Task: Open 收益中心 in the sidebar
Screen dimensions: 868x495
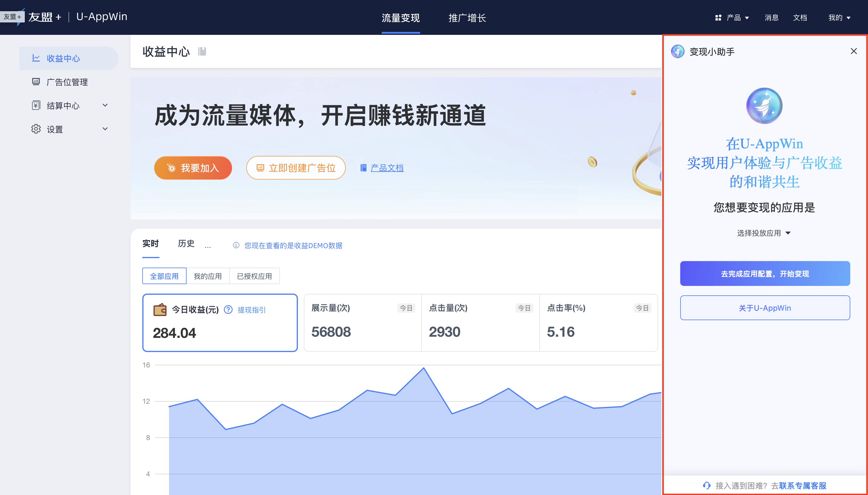Action: pos(69,58)
